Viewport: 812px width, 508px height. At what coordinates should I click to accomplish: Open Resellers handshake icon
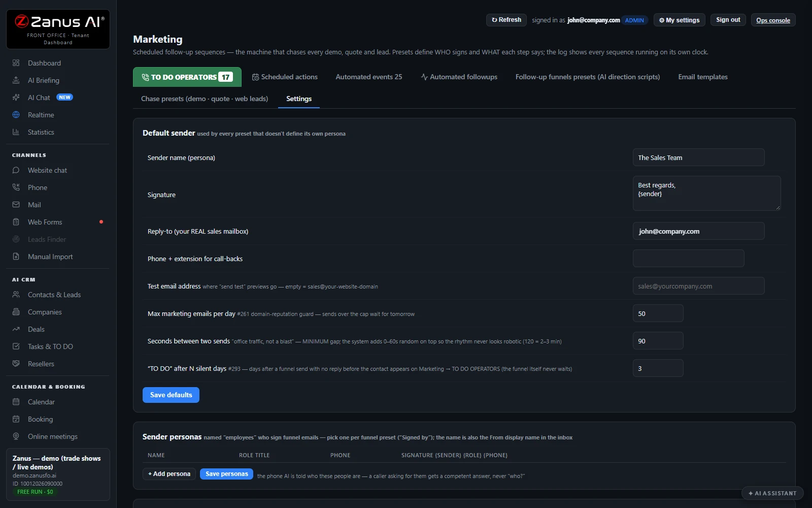pyautogui.click(x=16, y=364)
